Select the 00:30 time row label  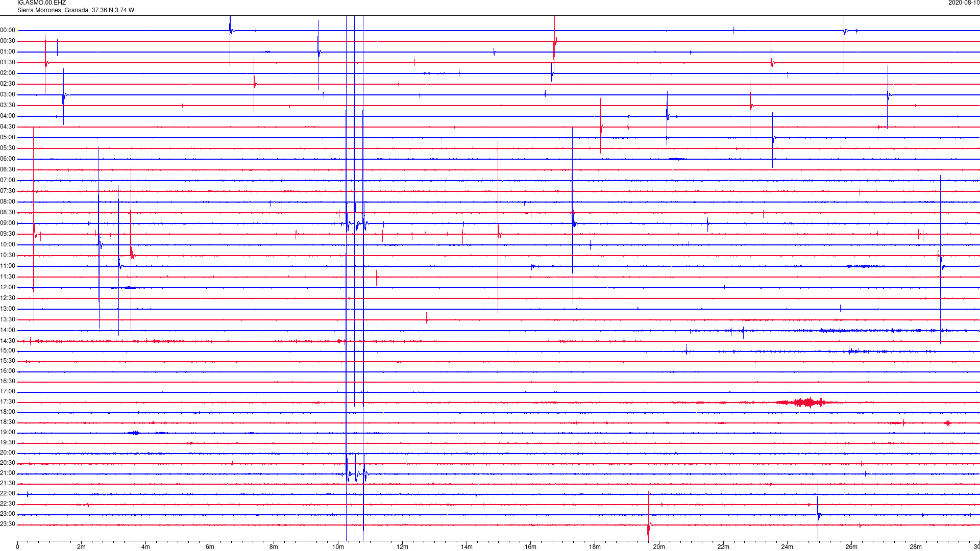pos(8,41)
